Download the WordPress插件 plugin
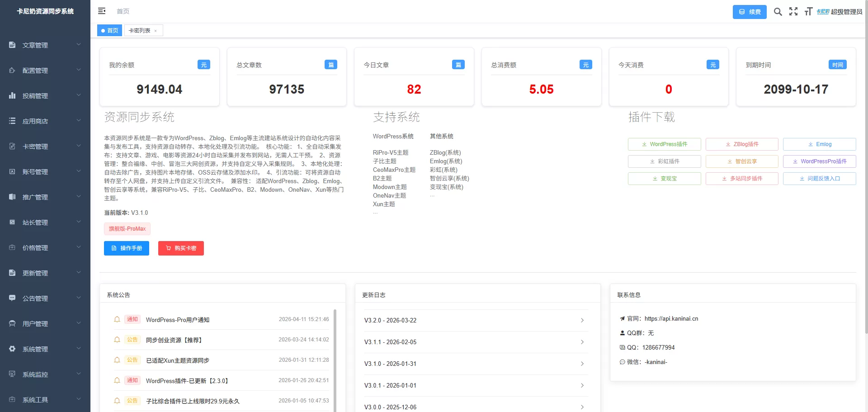868x412 pixels. [664, 144]
